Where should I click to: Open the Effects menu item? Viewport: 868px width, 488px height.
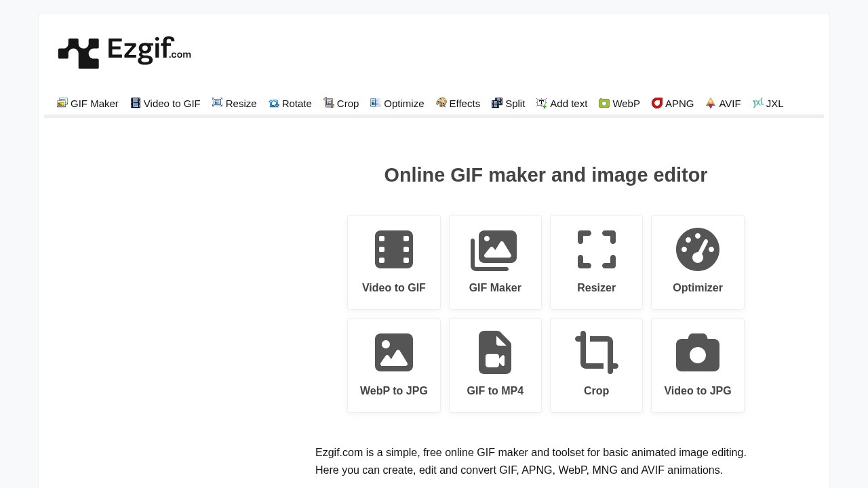[x=458, y=104]
